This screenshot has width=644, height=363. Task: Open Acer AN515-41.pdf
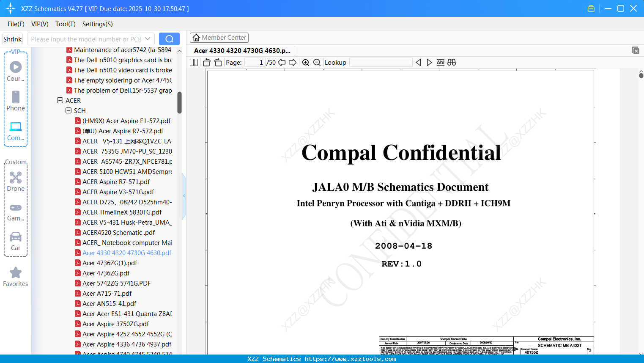(x=109, y=304)
